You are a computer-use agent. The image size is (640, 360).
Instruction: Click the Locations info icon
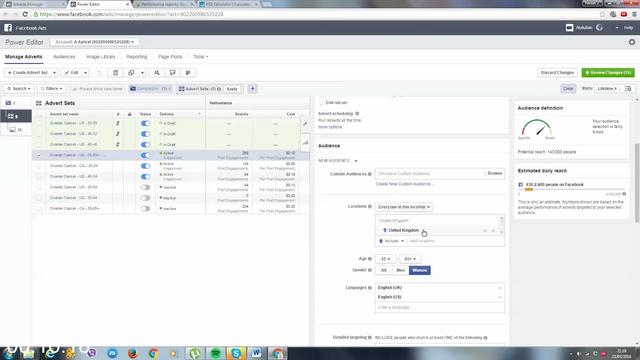click(x=370, y=207)
